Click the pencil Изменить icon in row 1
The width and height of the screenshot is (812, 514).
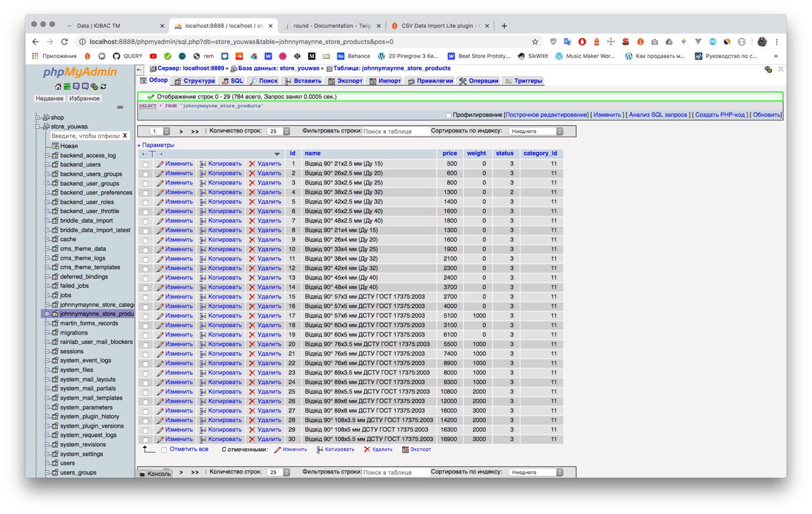[160, 164]
